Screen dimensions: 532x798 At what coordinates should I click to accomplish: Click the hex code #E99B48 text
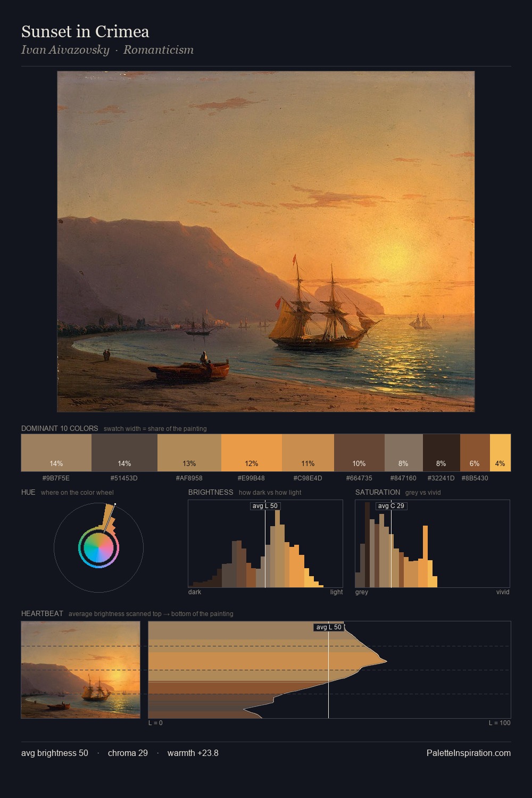[x=251, y=478]
